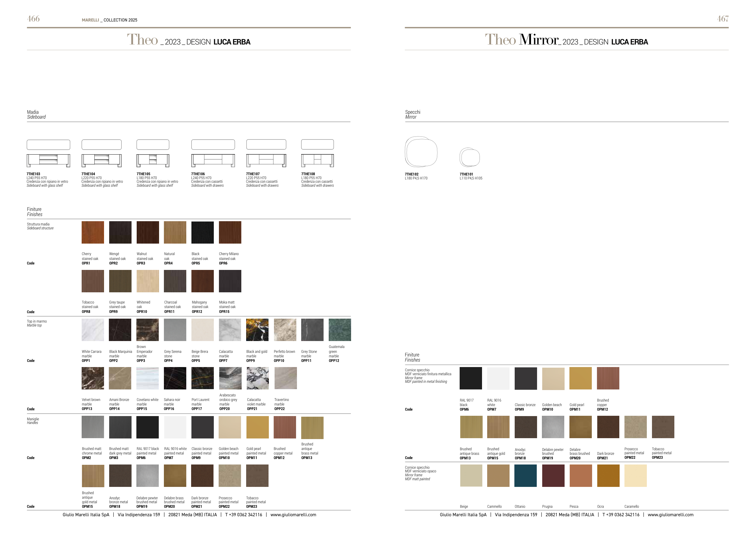Select the large 7THE102 mirror outline
Viewport: 756px width, 535px height.
(421, 152)
